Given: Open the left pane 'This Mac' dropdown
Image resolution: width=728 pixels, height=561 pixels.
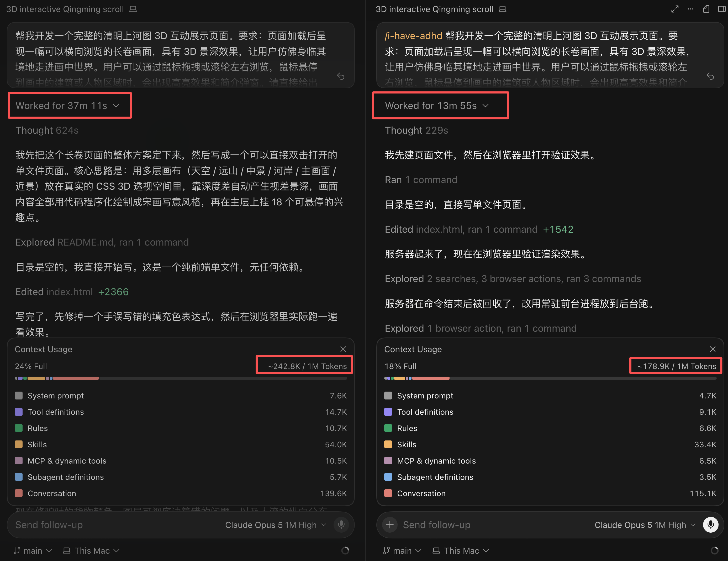Looking at the screenshot, I should click(91, 550).
